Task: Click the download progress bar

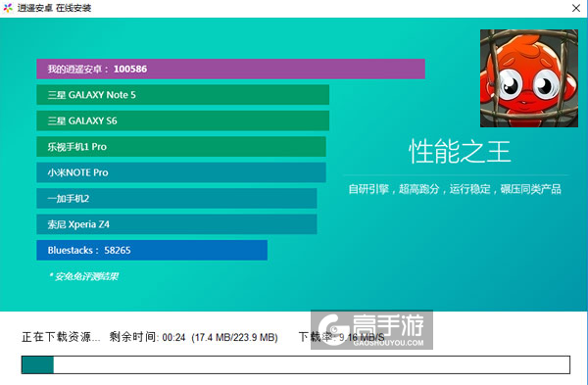Action: 296,364
